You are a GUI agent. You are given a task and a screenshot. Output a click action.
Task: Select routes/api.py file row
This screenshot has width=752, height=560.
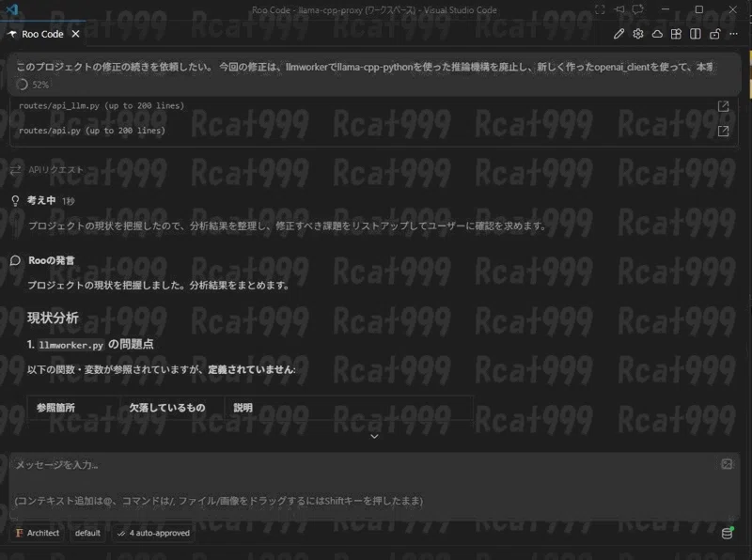(373, 131)
